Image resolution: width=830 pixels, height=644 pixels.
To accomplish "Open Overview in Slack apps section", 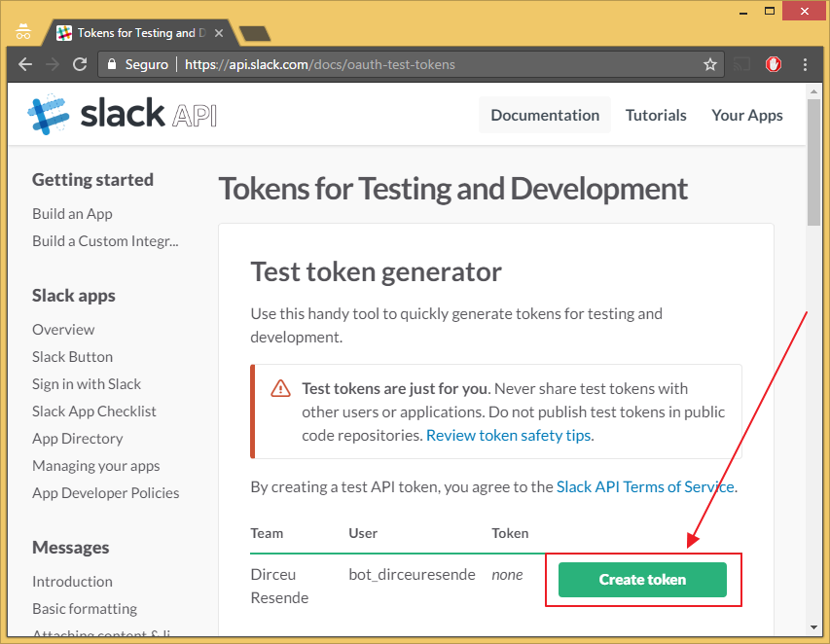I will tap(63, 330).
